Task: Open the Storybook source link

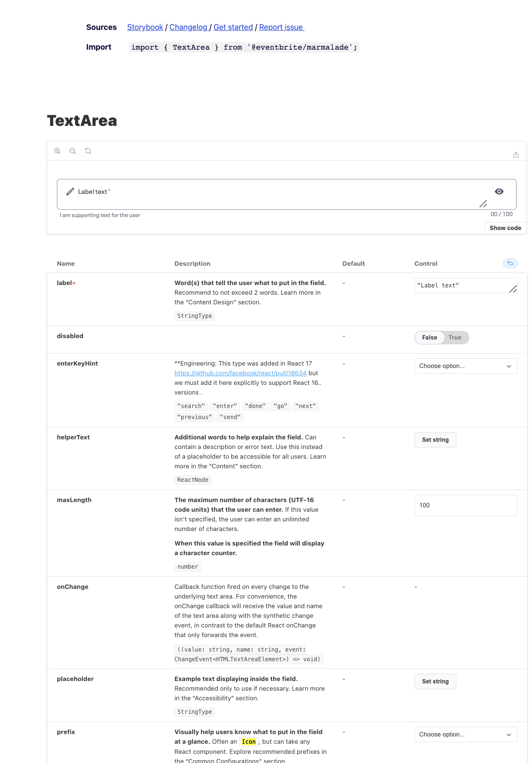Action: click(145, 27)
